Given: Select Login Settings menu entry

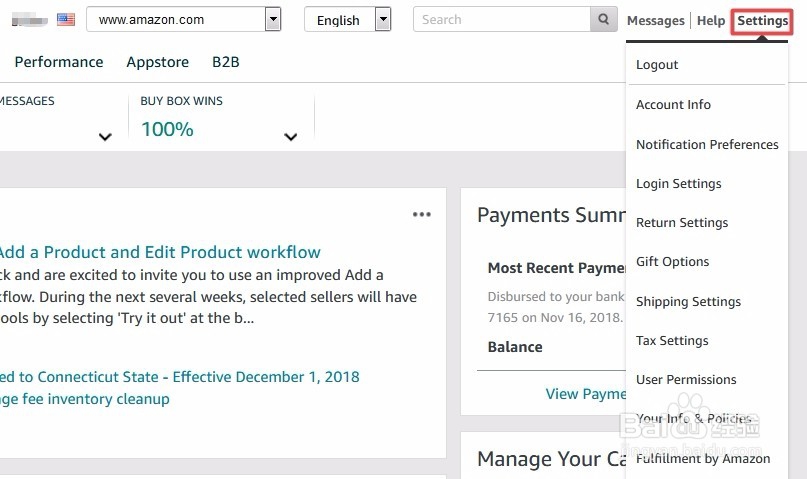Looking at the screenshot, I should [x=678, y=184].
